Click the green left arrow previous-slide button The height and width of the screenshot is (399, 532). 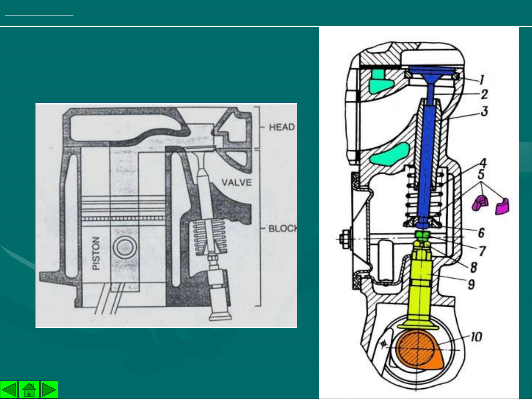point(9,390)
